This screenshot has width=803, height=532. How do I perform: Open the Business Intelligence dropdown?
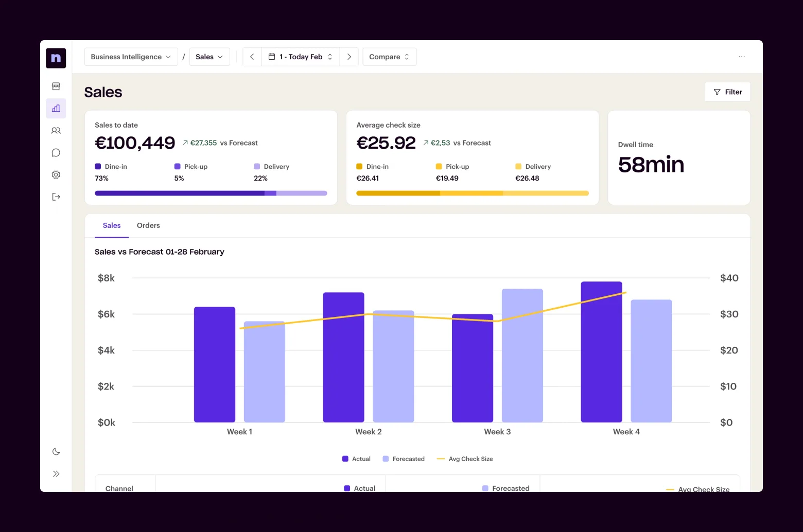point(131,57)
